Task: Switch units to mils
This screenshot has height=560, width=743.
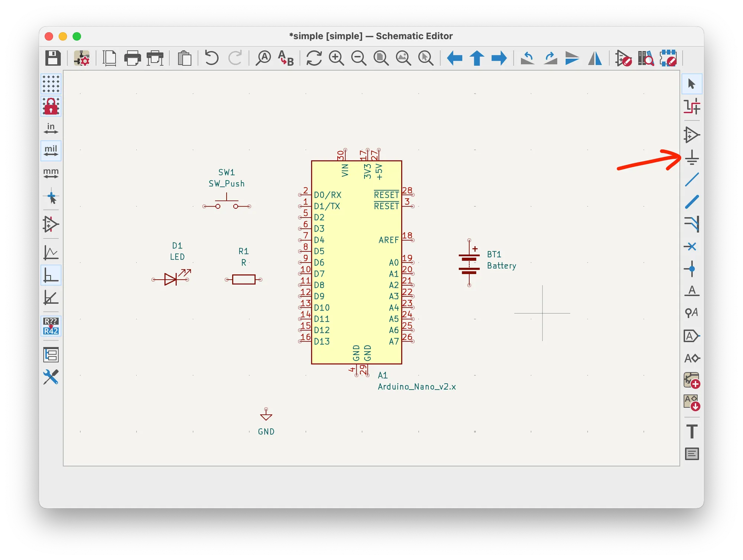Action: pos(51,151)
